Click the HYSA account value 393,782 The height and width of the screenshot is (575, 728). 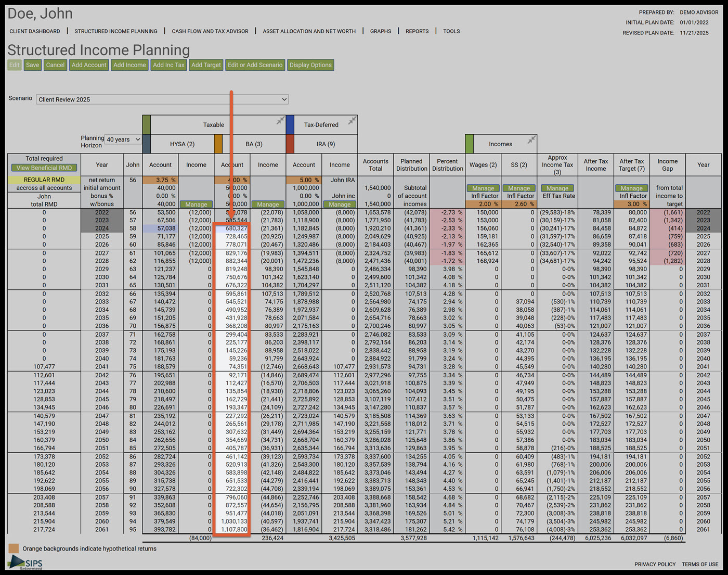[x=165, y=530]
